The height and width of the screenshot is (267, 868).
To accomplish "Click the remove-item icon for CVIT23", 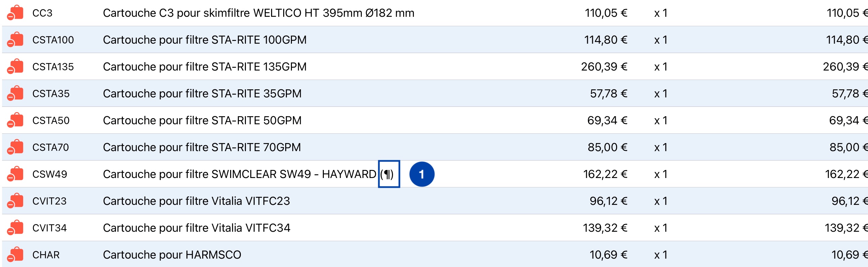I will (x=15, y=201).
